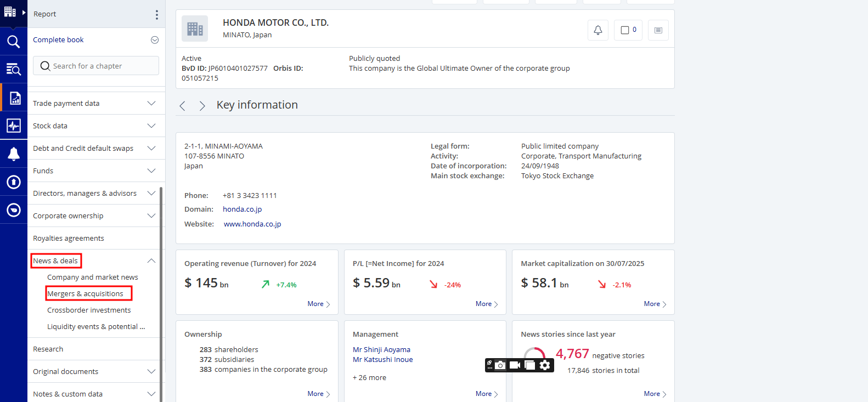868x402 pixels.
Task: Open the Report three-dot options menu
Action: click(156, 14)
